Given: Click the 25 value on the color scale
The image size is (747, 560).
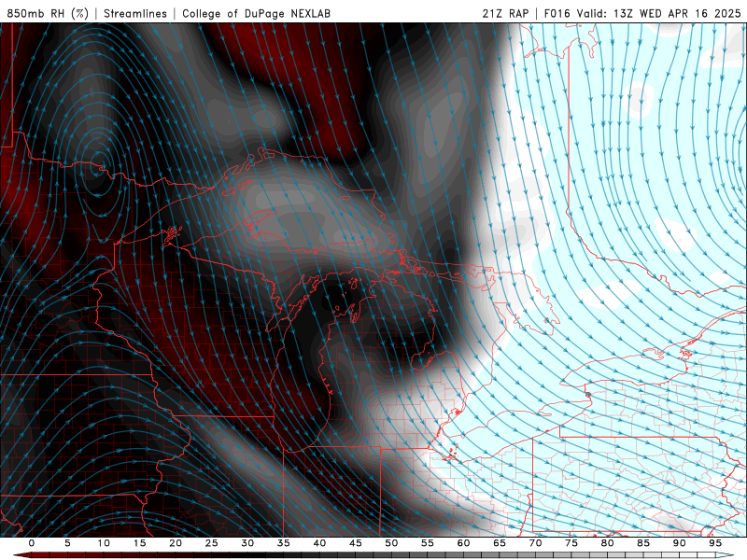Looking at the screenshot, I should (x=212, y=543).
